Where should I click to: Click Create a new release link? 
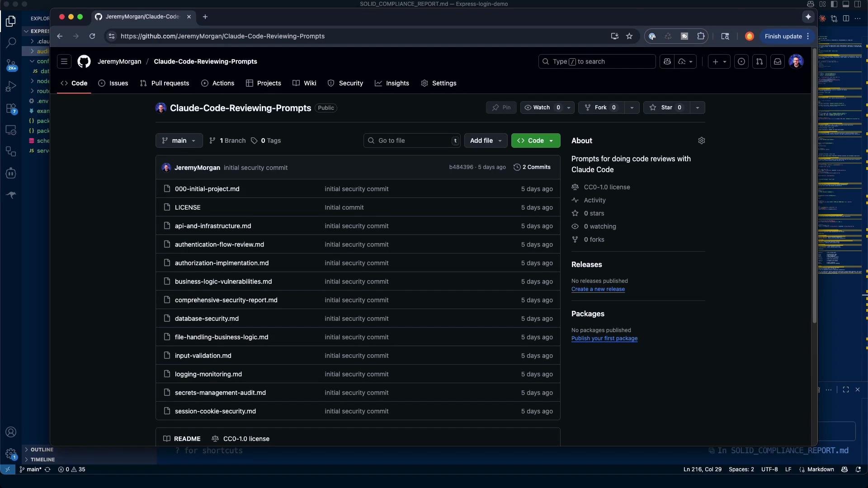tap(598, 289)
